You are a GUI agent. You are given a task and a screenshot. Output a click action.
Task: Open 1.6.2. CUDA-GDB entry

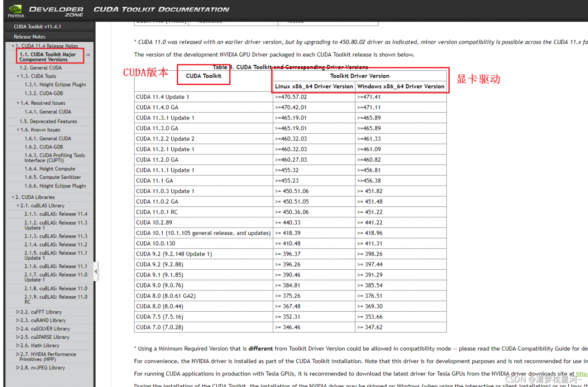[x=44, y=147]
